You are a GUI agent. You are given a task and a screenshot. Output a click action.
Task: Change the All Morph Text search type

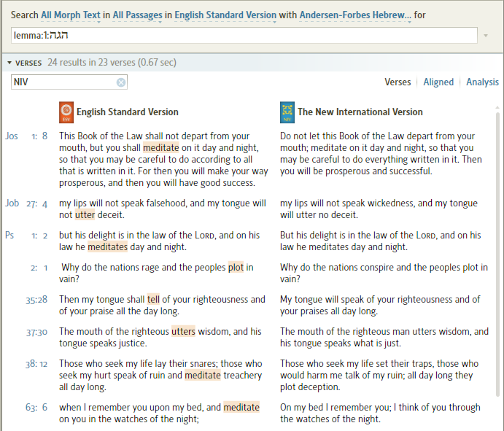[x=71, y=15]
